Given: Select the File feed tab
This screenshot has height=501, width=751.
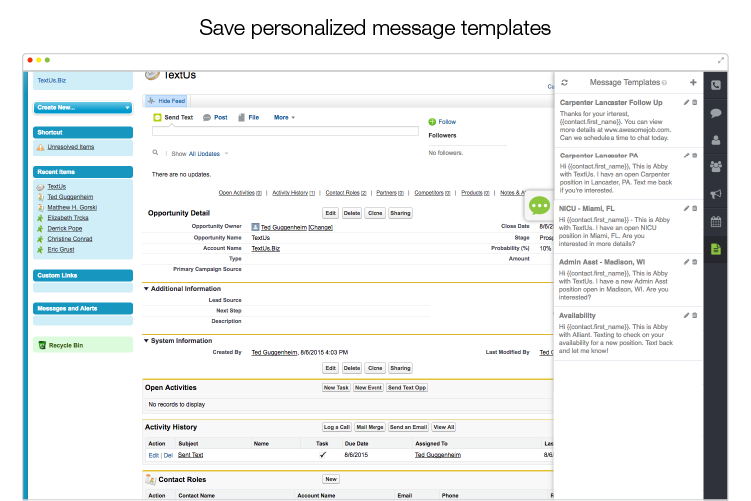Looking at the screenshot, I should point(249,117).
